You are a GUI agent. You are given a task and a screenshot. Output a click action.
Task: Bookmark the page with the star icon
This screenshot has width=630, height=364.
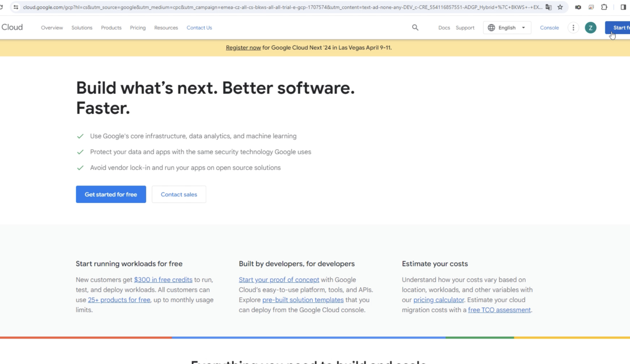(560, 7)
